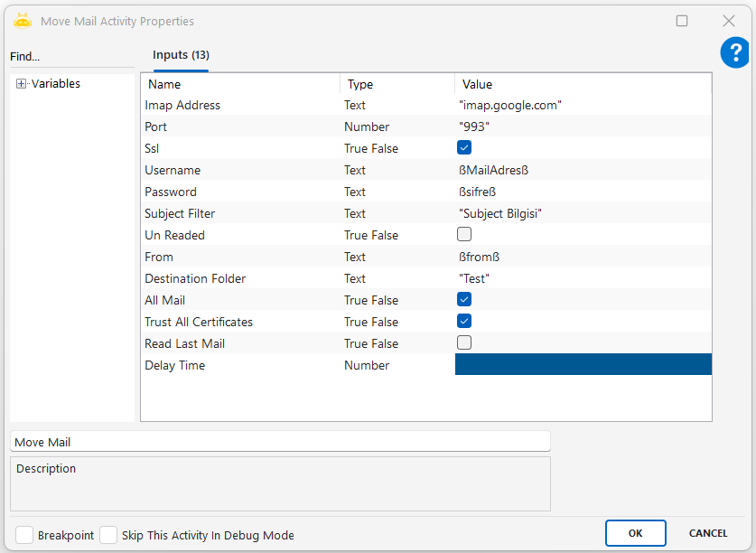Viewport: 756px width, 553px height.
Task: Click the Find... search field
Action: (x=70, y=57)
